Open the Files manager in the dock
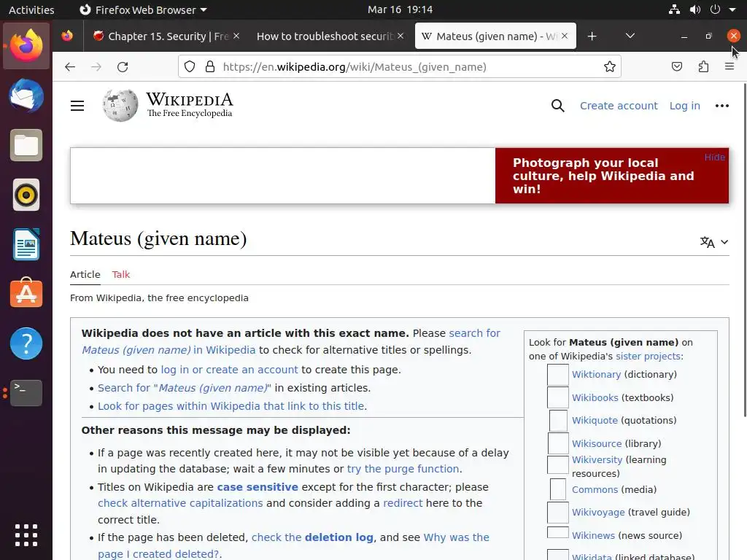This screenshot has width=747, height=560. pos(26,145)
